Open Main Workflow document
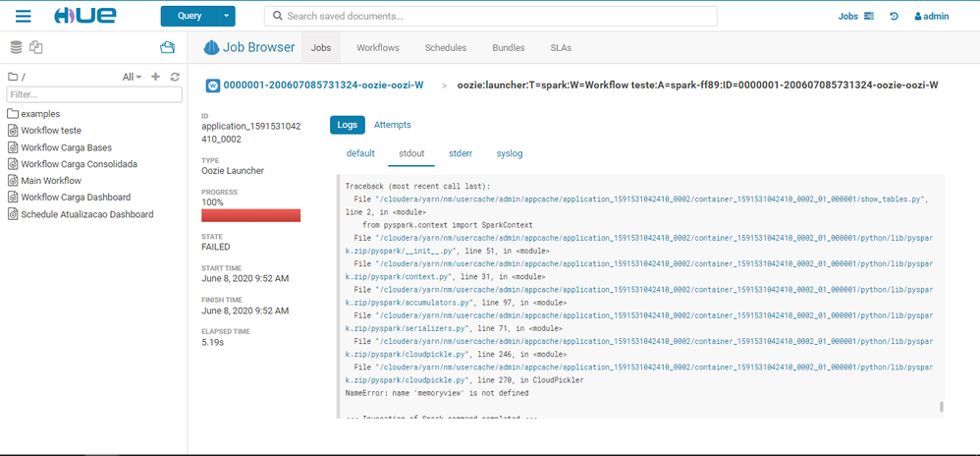The width and height of the screenshot is (980, 456). tap(51, 181)
